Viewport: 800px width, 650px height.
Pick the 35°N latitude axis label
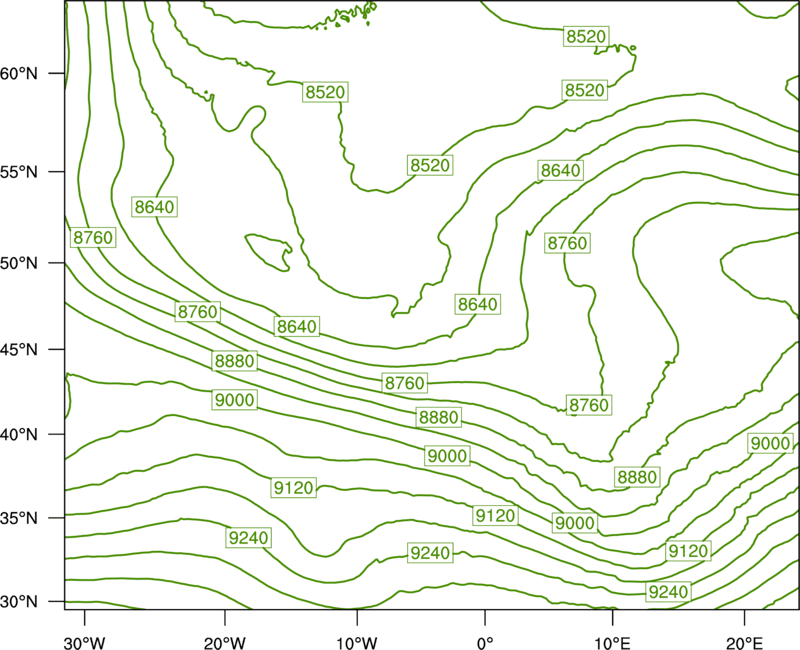click(x=19, y=518)
